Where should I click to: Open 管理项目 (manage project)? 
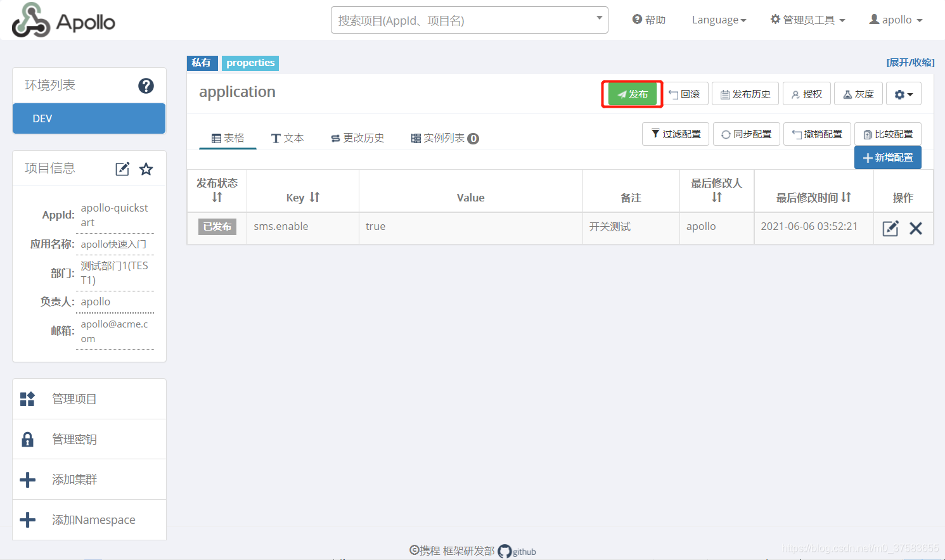(89, 399)
